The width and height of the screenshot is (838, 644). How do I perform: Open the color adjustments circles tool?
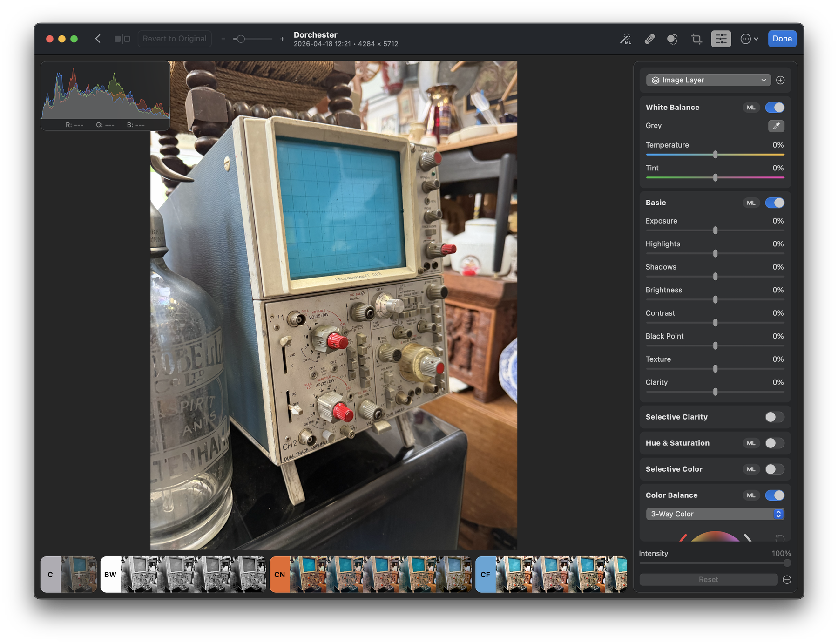tap(672, 39)
